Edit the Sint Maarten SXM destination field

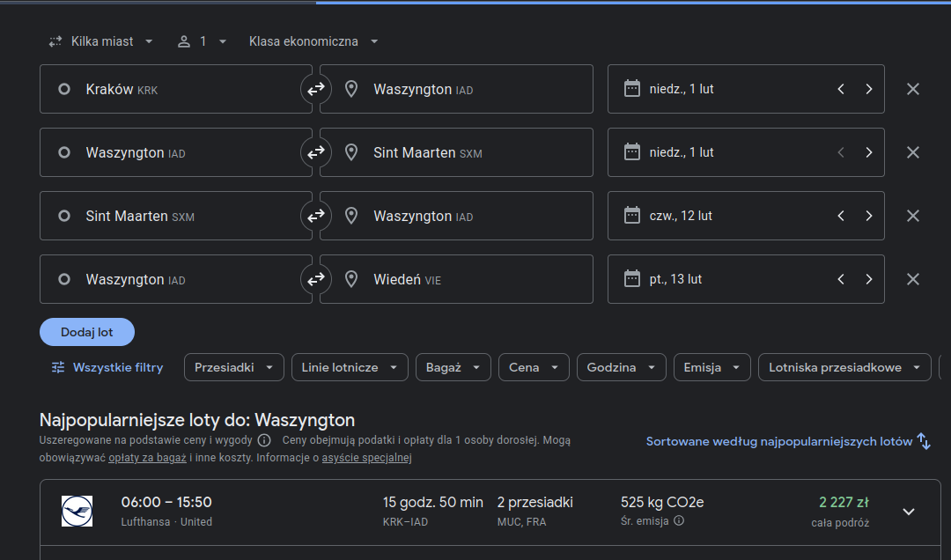click(456, 152)
